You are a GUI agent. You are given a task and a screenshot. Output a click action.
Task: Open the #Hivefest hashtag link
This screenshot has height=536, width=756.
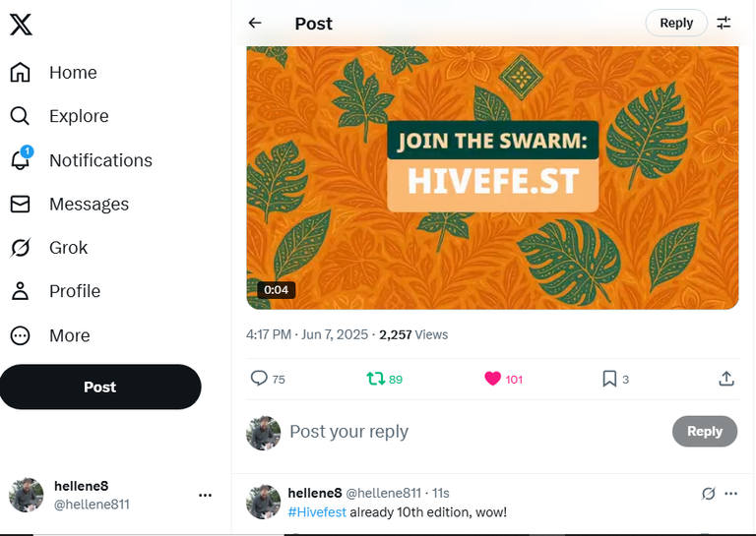coord(317,512)
